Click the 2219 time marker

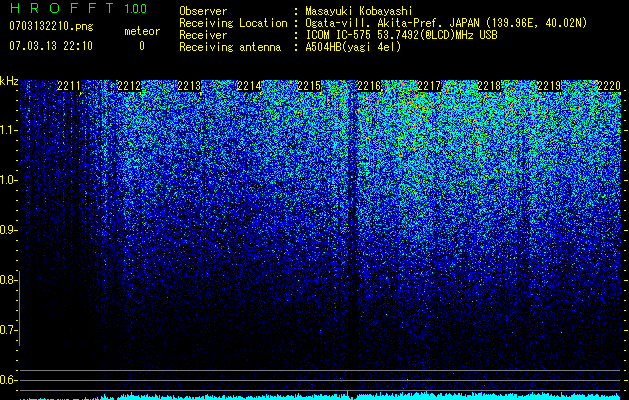(x=549, y=86)
